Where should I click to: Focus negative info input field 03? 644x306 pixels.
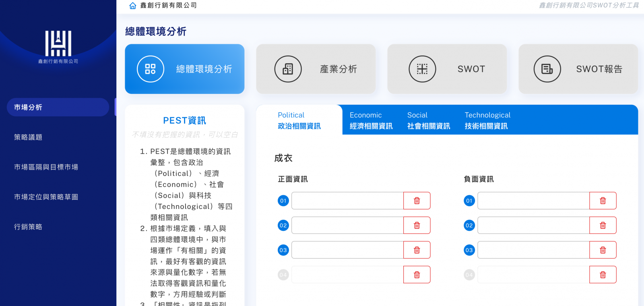[533, 250]
